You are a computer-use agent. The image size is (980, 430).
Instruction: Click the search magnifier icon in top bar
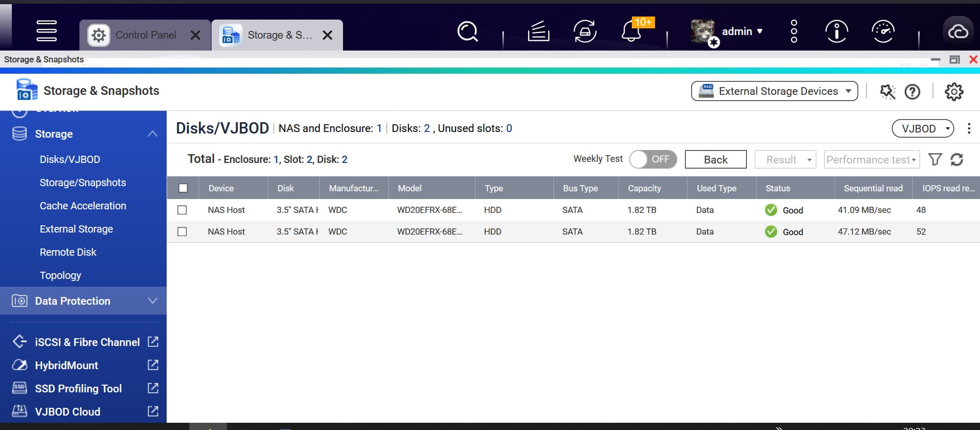[467, 31]
